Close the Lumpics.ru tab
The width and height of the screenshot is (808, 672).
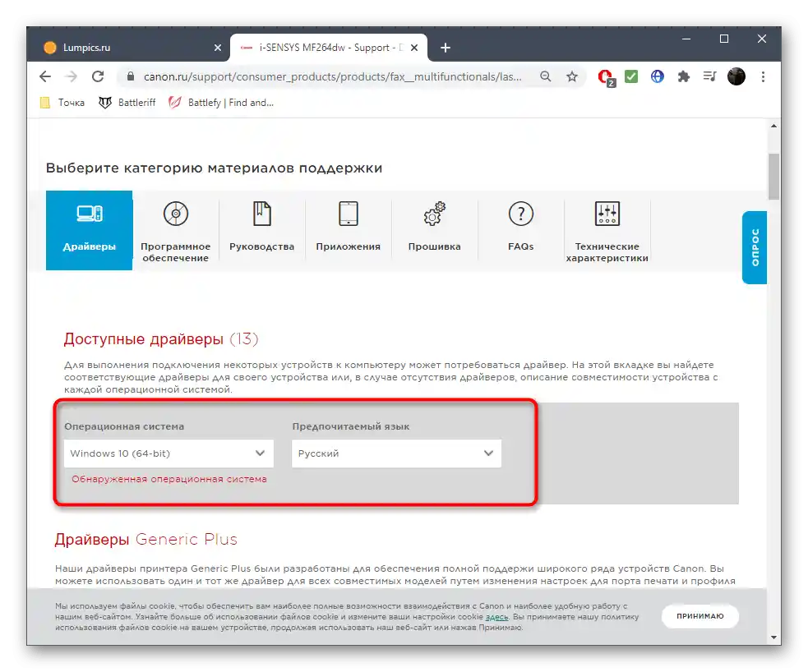tap(218, 48)
